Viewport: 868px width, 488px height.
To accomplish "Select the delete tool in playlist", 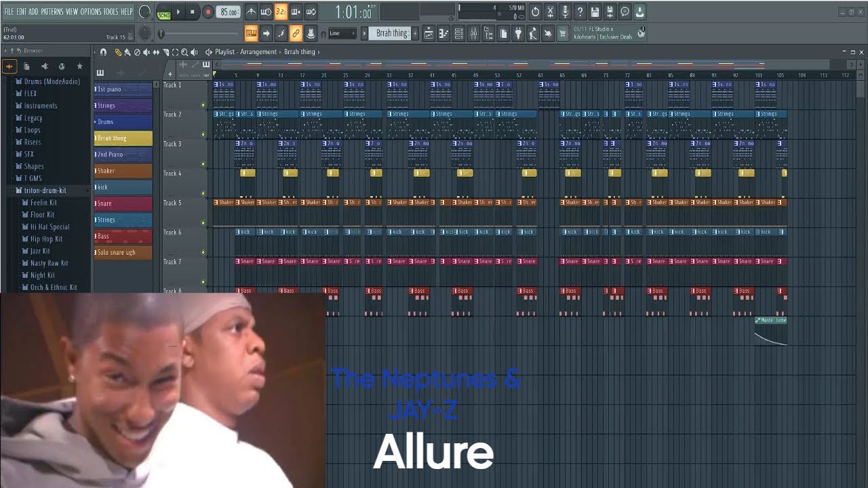I will [137, 52].
